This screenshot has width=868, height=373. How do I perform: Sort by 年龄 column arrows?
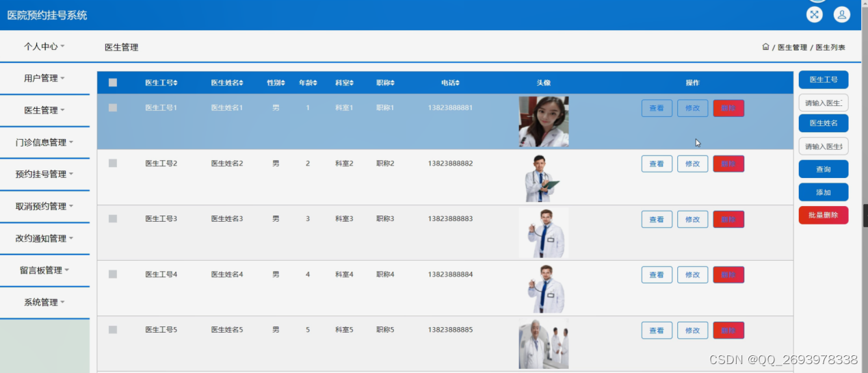[x=315, y=83]
